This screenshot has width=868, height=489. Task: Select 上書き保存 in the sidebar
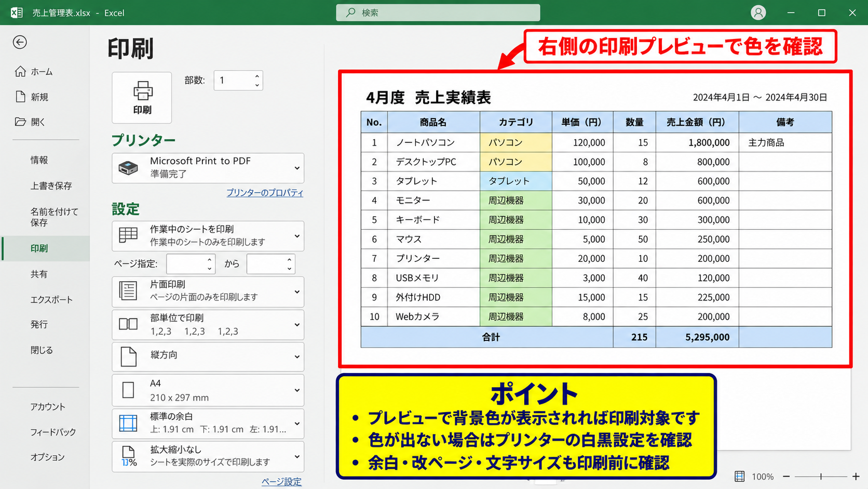(51, 186)
